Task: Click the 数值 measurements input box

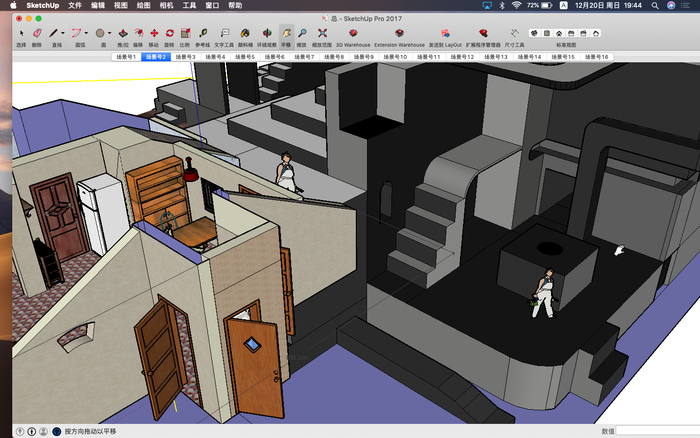Action: 657,431
